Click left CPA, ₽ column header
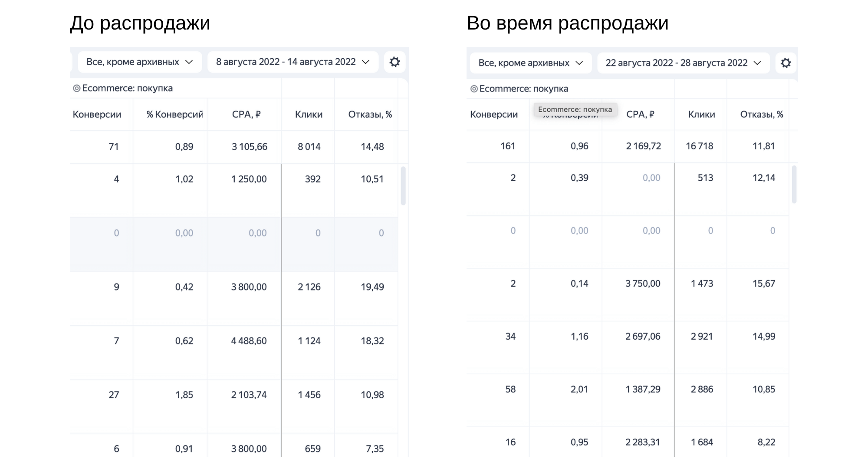Screen dimensions: 868x469 click(x=246, y=115)
